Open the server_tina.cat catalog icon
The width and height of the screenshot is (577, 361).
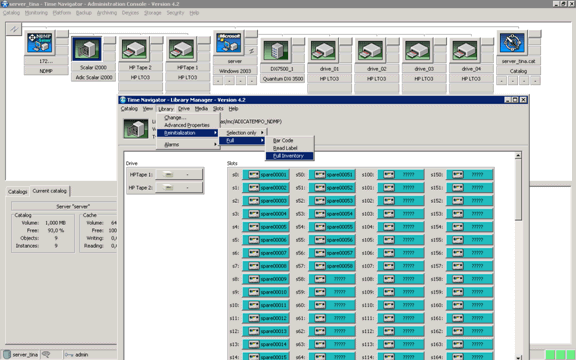coord(512,43)
